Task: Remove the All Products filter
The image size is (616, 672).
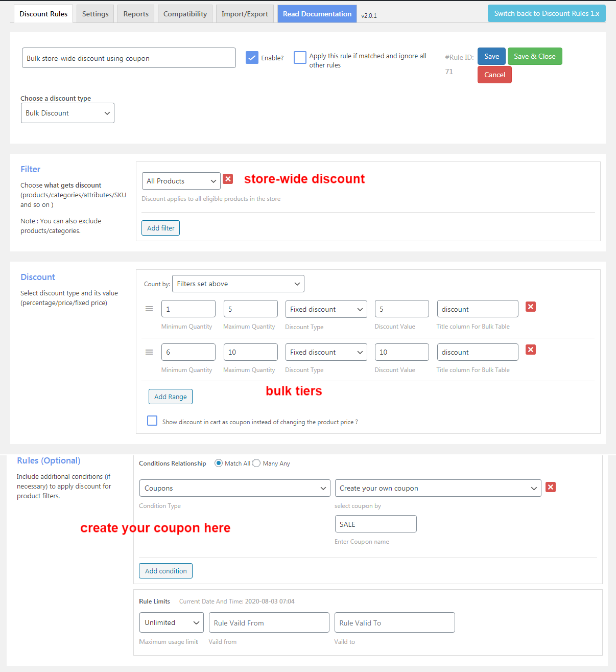Action: click(x=228, y=179)
